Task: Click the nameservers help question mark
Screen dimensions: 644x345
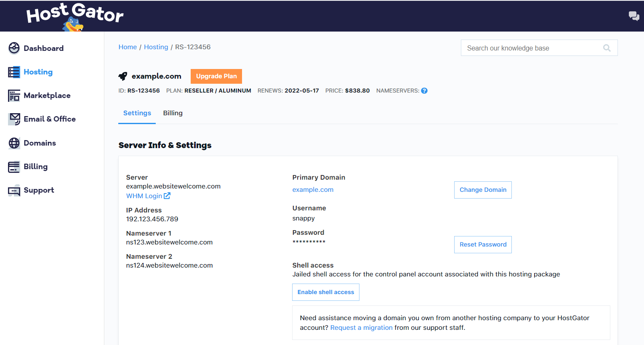Action: (x=424, y=90)
